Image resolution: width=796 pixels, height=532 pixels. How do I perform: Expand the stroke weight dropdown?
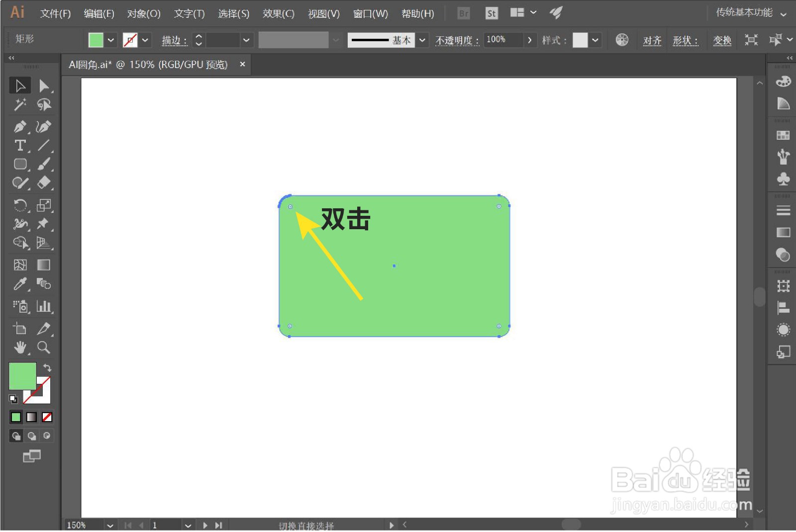pos(246,40)
